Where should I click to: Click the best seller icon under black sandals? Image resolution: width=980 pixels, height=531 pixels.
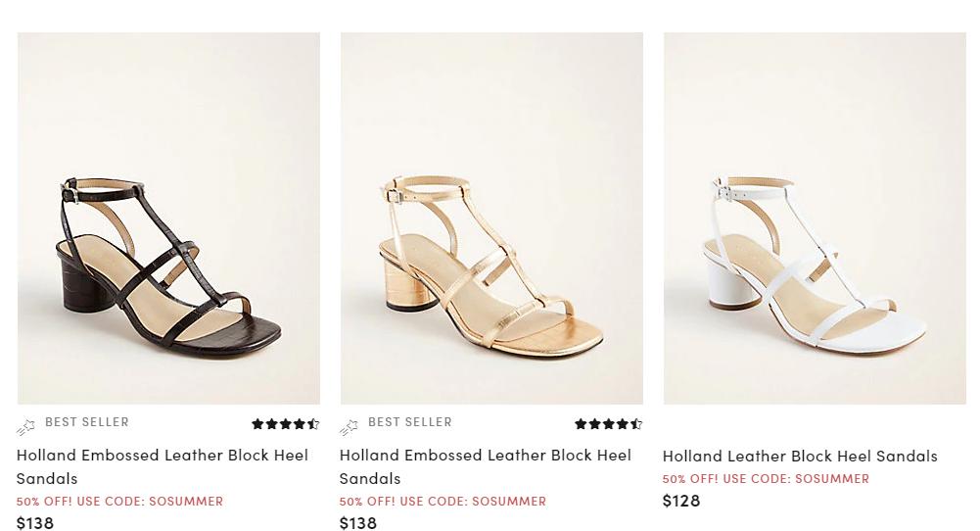25,426
